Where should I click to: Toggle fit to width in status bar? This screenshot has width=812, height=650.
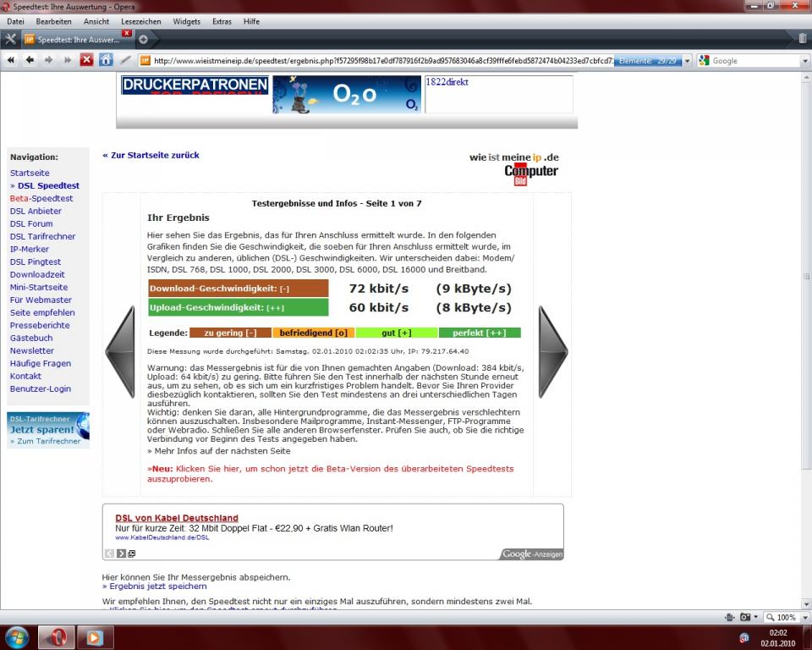729,617
